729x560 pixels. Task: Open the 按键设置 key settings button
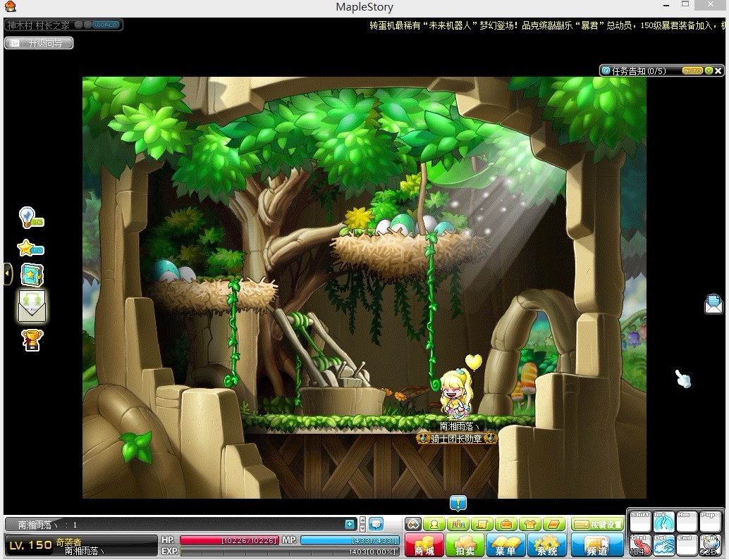coord(597,525)
